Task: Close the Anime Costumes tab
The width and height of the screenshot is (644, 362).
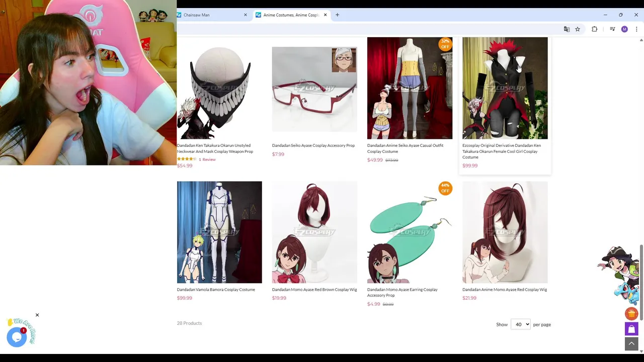Action: 325,15
